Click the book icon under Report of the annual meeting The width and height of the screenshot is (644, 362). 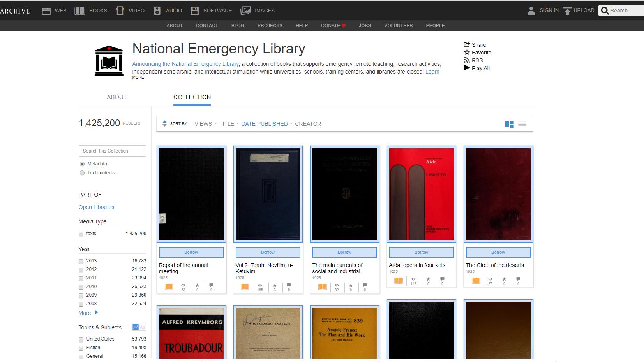(x=169, y=287)
